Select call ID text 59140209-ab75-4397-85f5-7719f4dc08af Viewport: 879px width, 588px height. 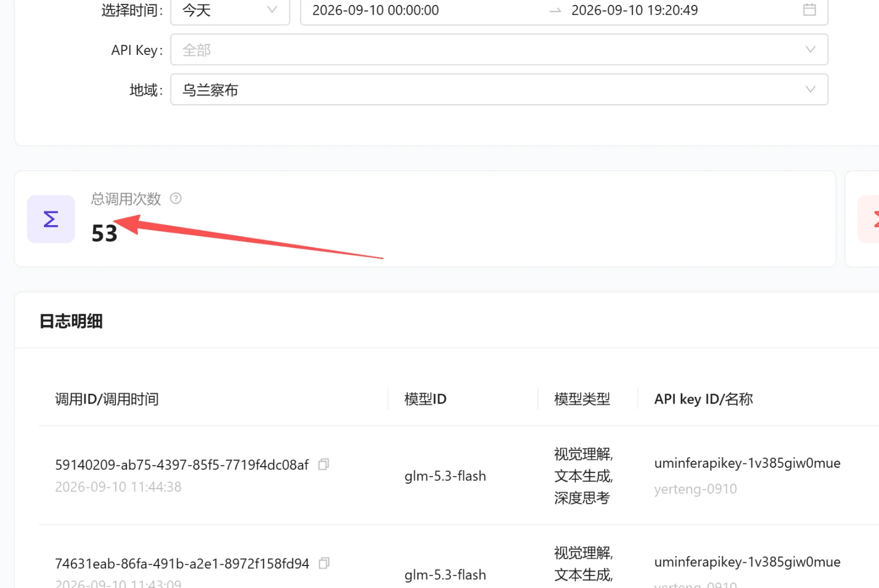click(x=182, y=465)
